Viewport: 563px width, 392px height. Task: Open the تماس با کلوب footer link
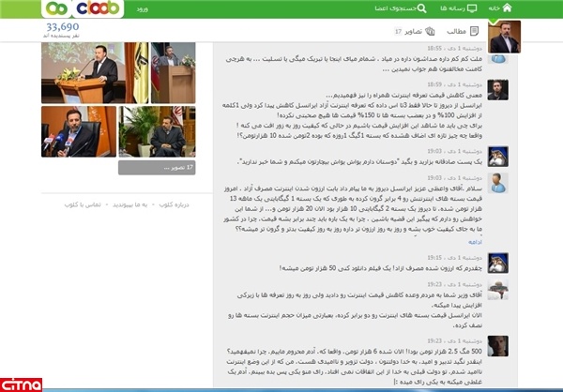82,203
